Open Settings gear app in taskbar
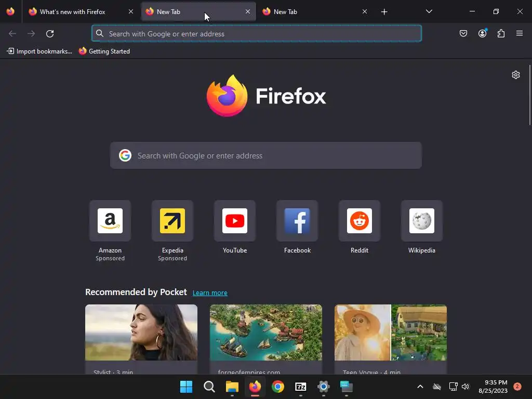 [x=323, y=387]
